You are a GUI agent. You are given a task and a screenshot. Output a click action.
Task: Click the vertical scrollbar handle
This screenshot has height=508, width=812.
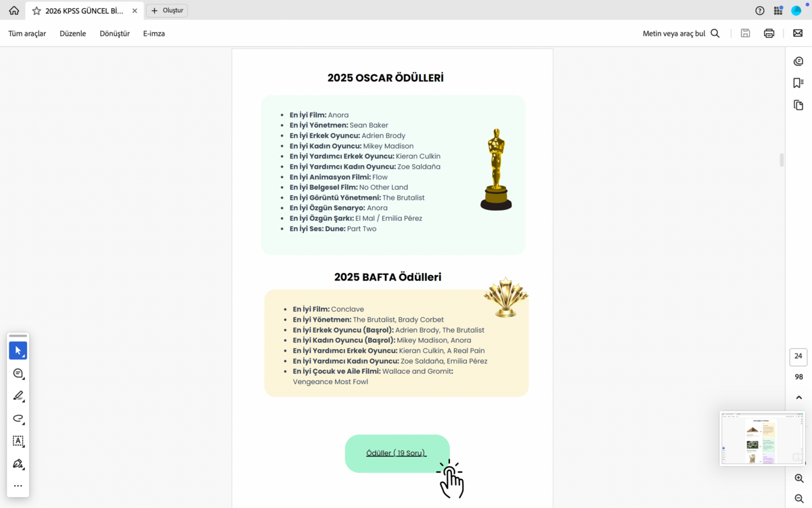(x=782, y=160)
